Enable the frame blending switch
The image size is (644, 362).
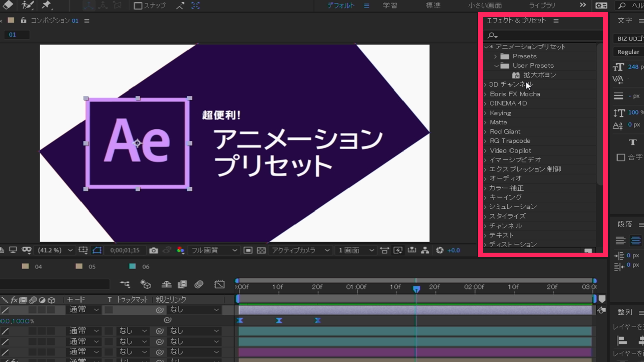tap(182, 285)
